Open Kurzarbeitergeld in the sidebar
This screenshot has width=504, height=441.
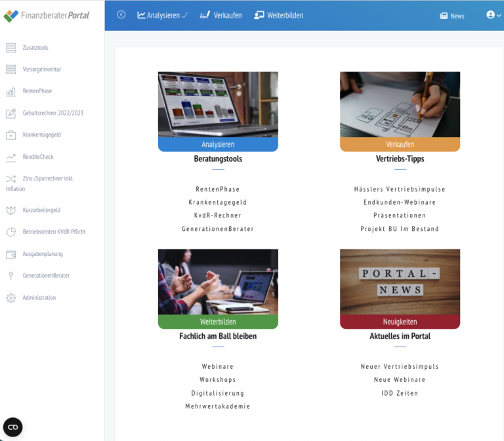click(x=41, y=210)
